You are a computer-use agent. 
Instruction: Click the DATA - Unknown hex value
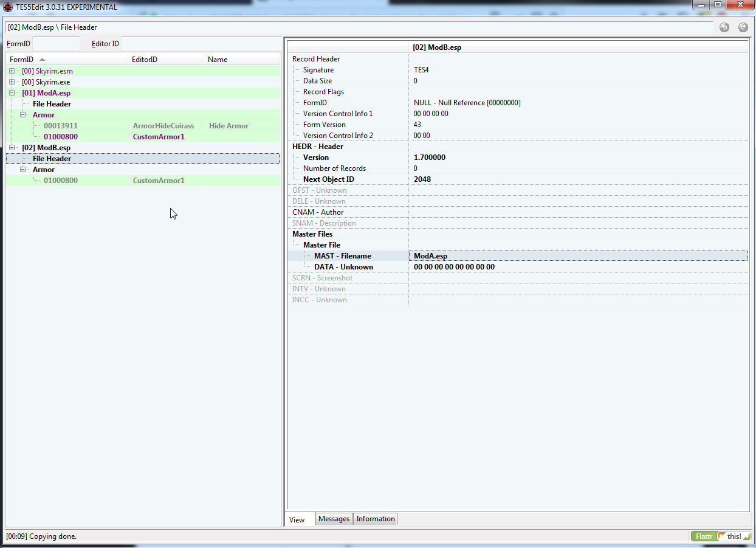pos(454,267)
